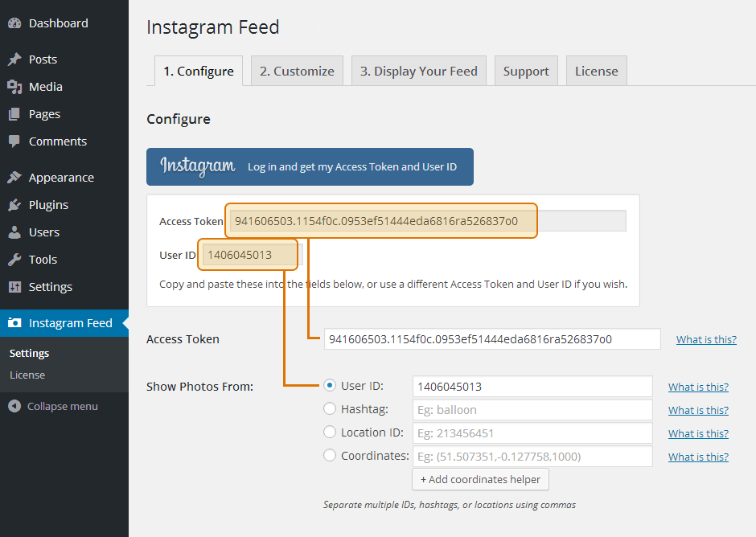Click the Plugins plug icon
Viewport: 756px width, 537px height.
point(14,205)
